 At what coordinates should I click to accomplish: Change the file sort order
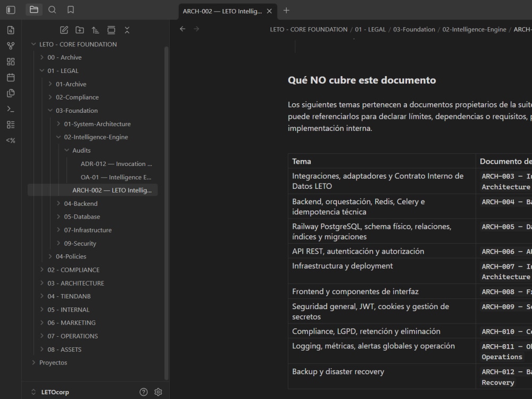pyautogui.click(x=95, y=30)
